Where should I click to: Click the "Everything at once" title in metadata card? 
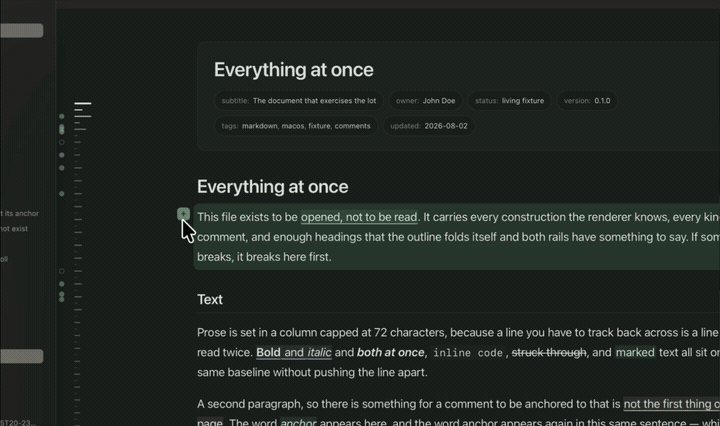coord(293,70)
